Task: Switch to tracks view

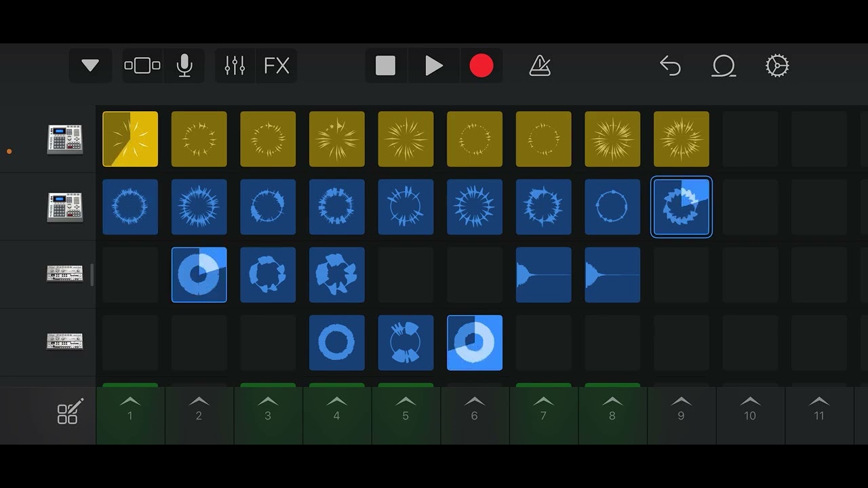Action: [142, 66]
